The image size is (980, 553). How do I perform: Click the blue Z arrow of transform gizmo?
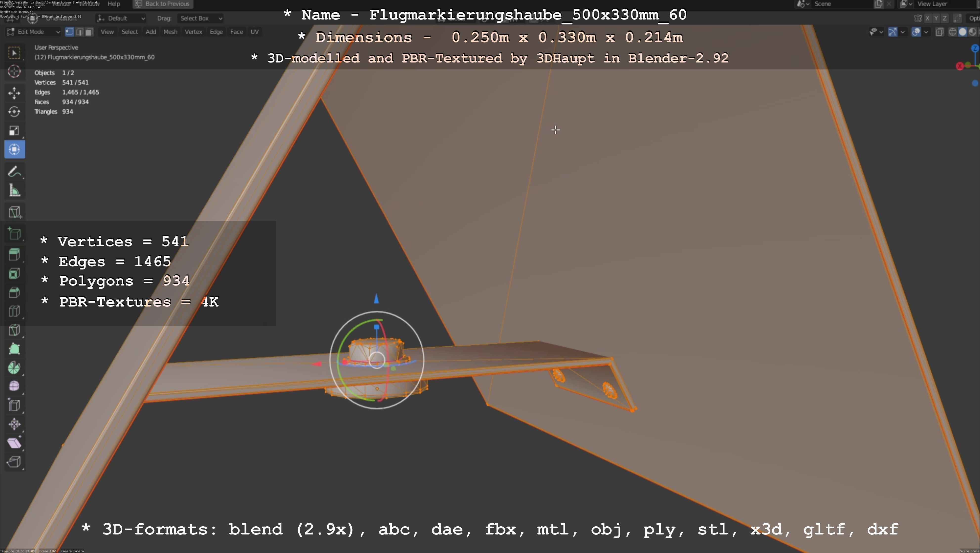click(376, 299)
